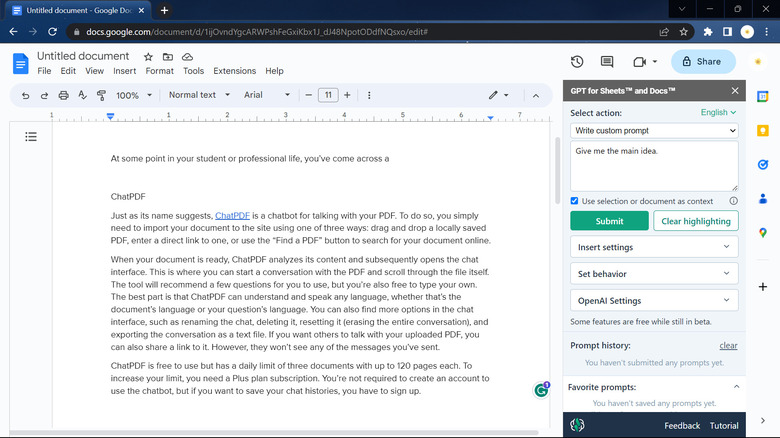Open the Write custom prompt dropdown
The height and width of the screenshot is (438, 780).
(654, 130)
